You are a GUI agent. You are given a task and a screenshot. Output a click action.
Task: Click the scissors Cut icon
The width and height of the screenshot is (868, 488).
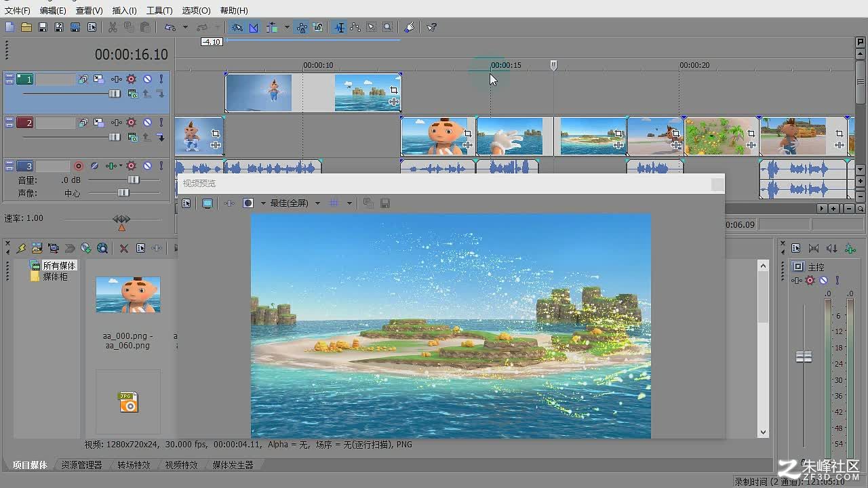point(113,27)
